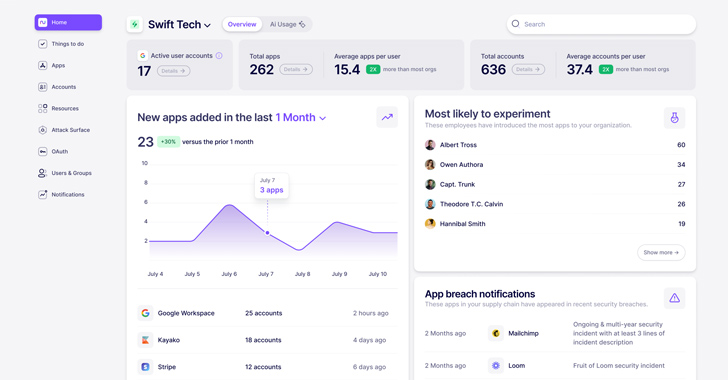
Task: Open the 1 Month period dropdown
Action: pyautogui.click(x=301, y=118)
